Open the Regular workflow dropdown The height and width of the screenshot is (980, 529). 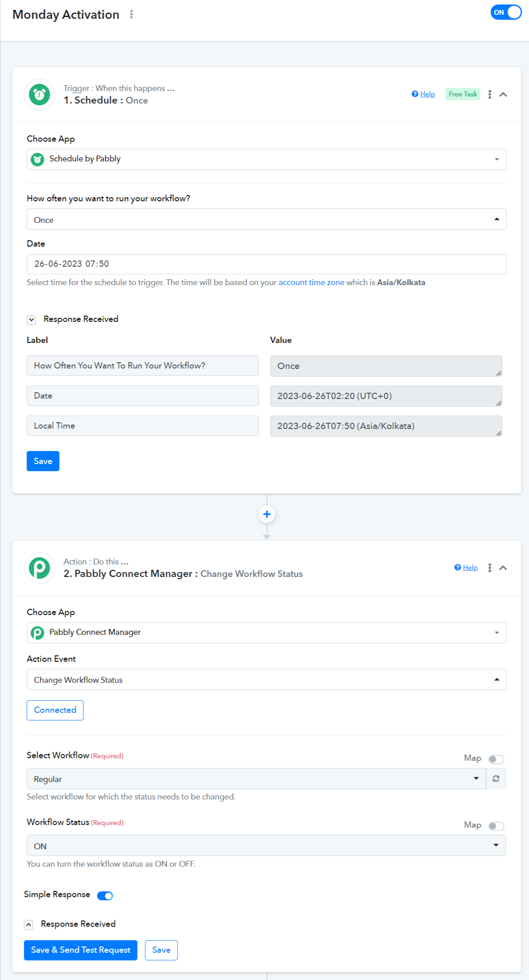[256, 779]
